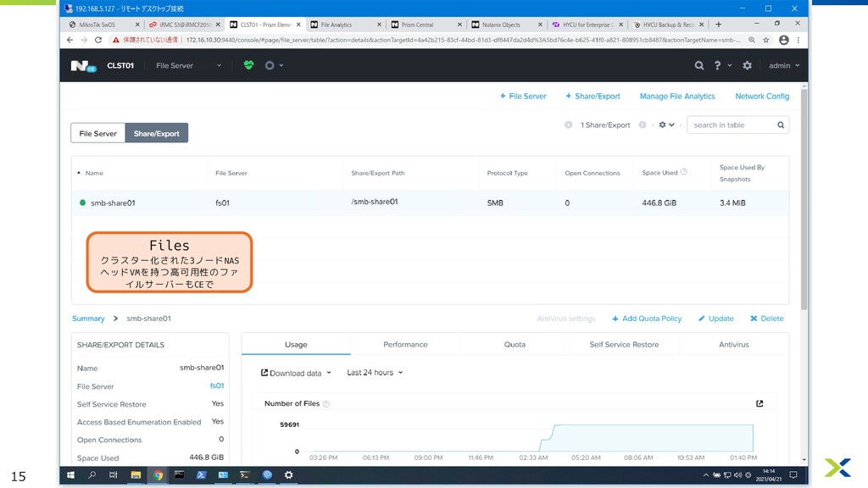This screenshot has height=488, width=868.
Task: Open Chrome on the taskbar
Action: [x=158, y=474]
